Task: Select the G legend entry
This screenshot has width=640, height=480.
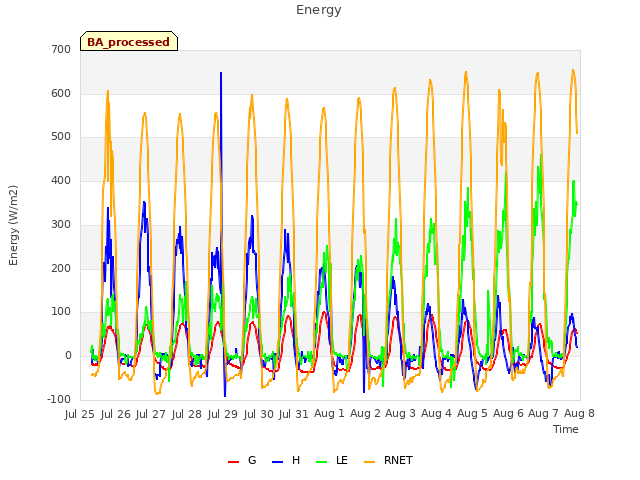Action: (242, 460)
